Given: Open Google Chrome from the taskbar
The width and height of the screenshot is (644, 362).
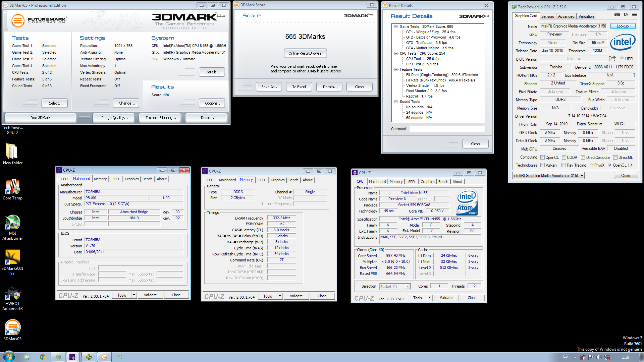Looking at the screenshot, I should (43, 357).
